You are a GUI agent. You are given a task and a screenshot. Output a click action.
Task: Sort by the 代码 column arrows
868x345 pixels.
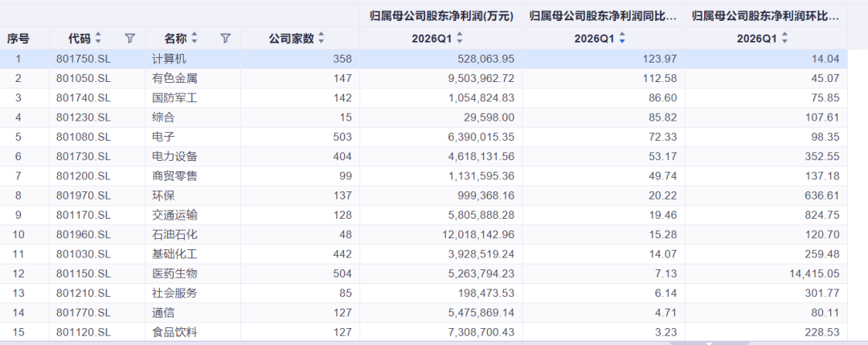[x=99, y=39]
